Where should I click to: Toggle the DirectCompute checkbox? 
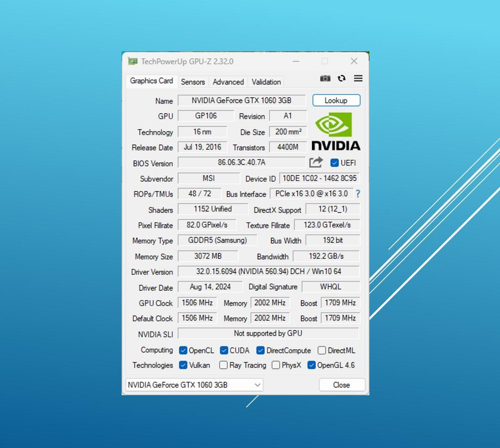(x=260, y=350)
